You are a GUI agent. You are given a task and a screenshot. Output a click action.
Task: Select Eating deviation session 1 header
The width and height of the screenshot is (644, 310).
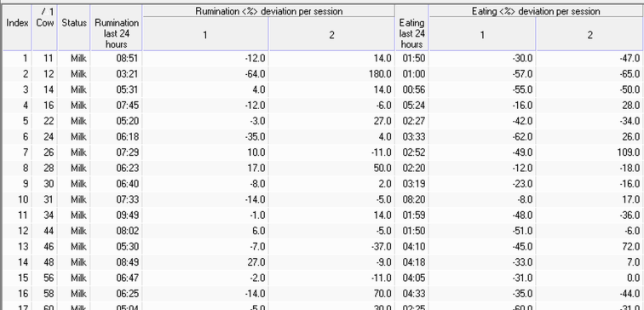[x=482, y=34]
